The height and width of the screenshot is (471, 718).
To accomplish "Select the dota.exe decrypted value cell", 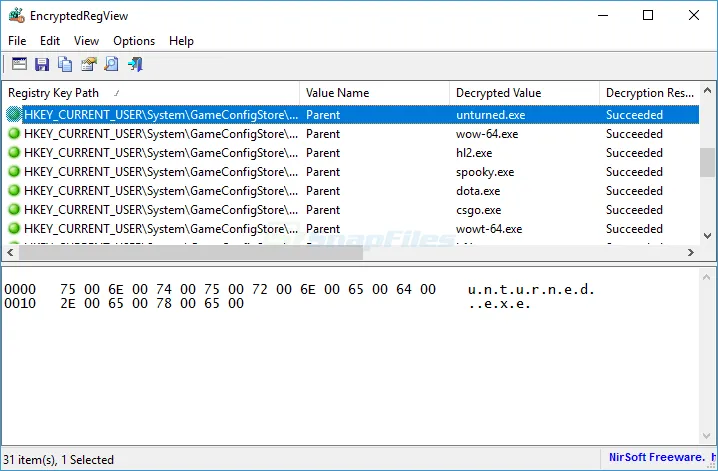I will (x=478, y=190).
